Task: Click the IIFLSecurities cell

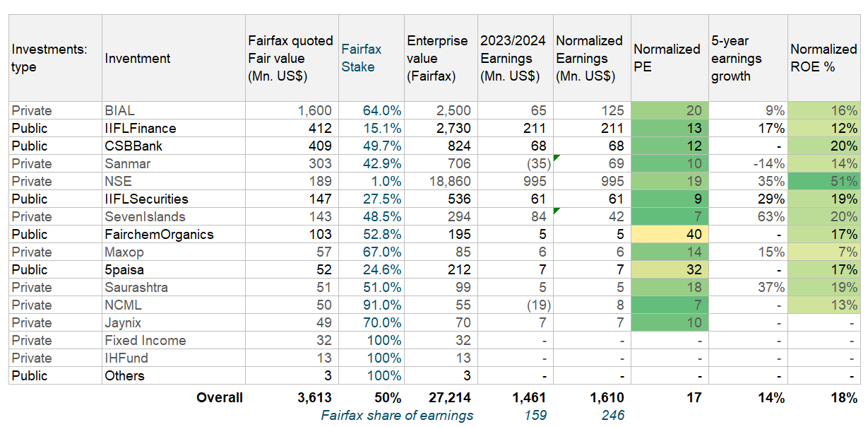Action: (173, 199)
